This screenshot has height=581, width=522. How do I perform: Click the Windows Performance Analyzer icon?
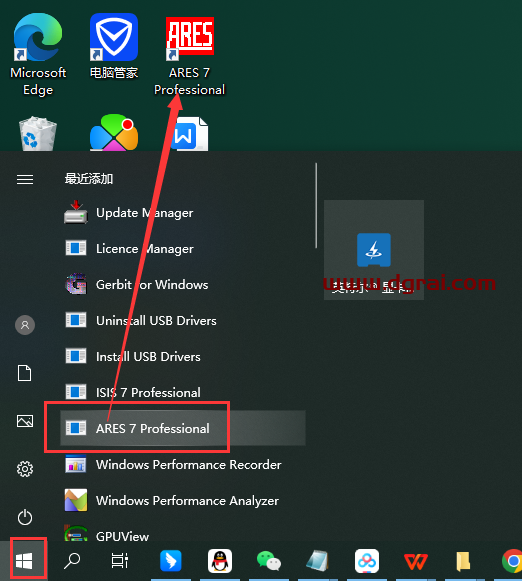click(76, 500)
